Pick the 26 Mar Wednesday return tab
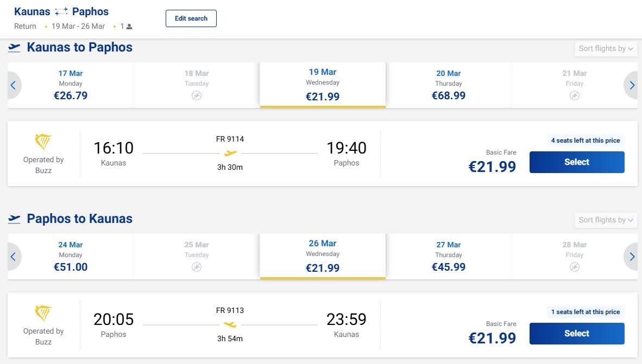The height and width of the screenshot is (364, 642). [323, 256]
